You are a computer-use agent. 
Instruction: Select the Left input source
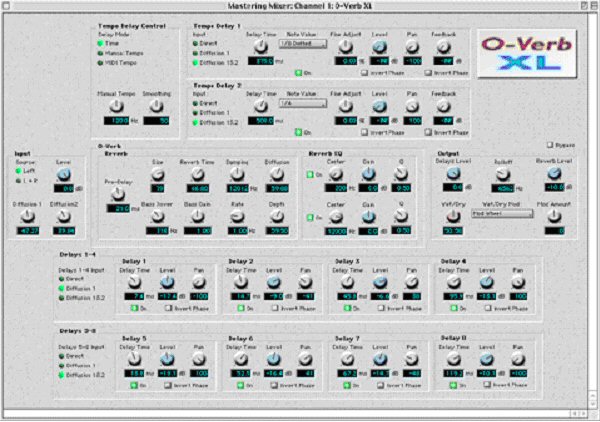point(18,171)
